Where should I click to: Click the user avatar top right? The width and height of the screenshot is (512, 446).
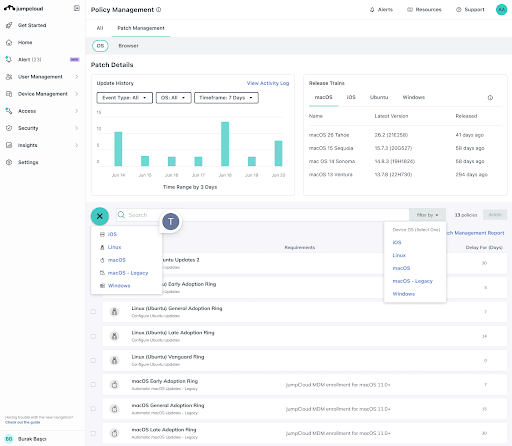[501, 9]
